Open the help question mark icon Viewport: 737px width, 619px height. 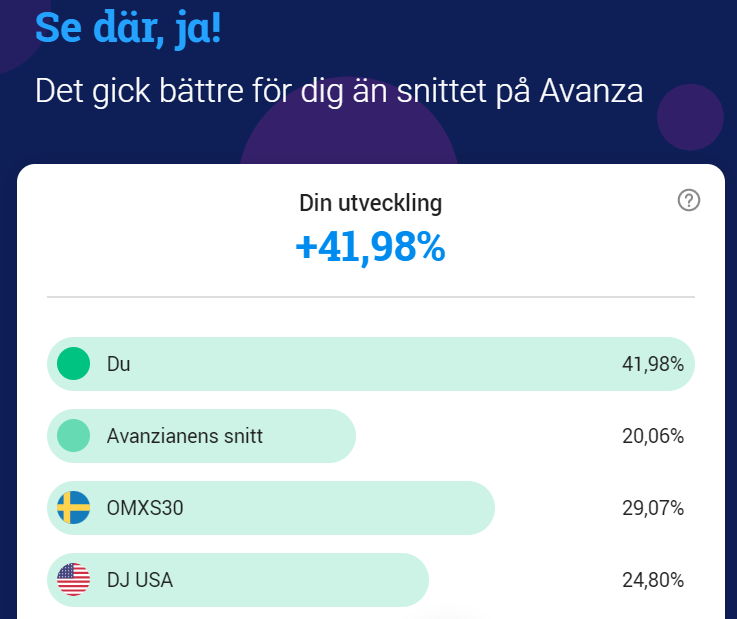pos(689,201)
